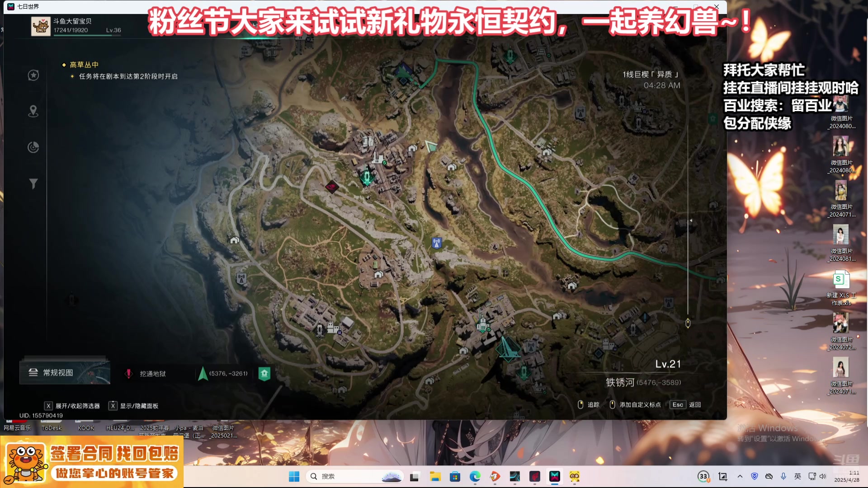868x488 pixels.
Task: Click the green teleport home icon beside coordinates
Action: 264,374
